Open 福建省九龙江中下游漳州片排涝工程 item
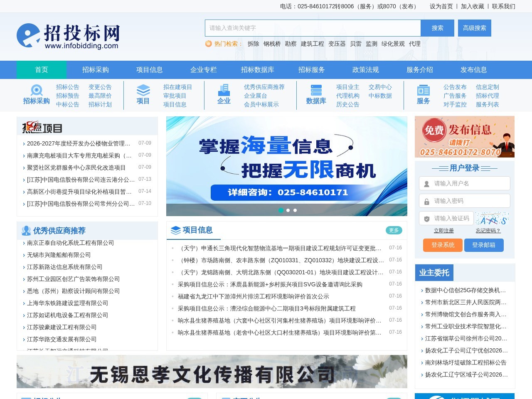 click(254, 296)
